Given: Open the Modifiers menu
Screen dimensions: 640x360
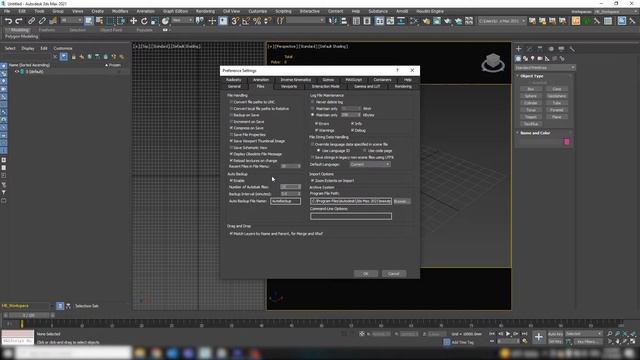Looking at the screenshot, I should click(x=120, y=11).
